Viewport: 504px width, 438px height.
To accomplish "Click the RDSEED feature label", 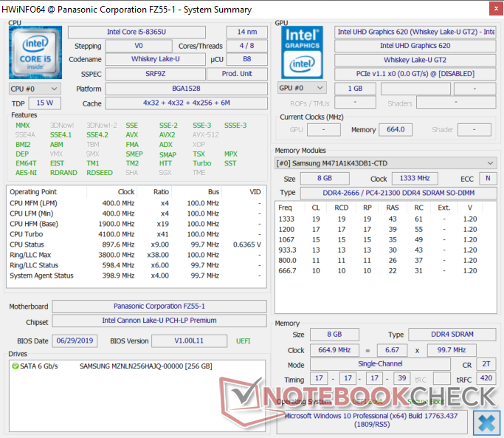I will [x=100, y=173].
